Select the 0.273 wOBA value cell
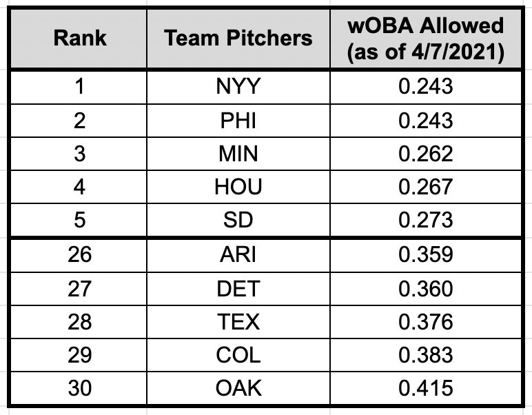Viewport: 532px width, 415px height. coord(426,220)
